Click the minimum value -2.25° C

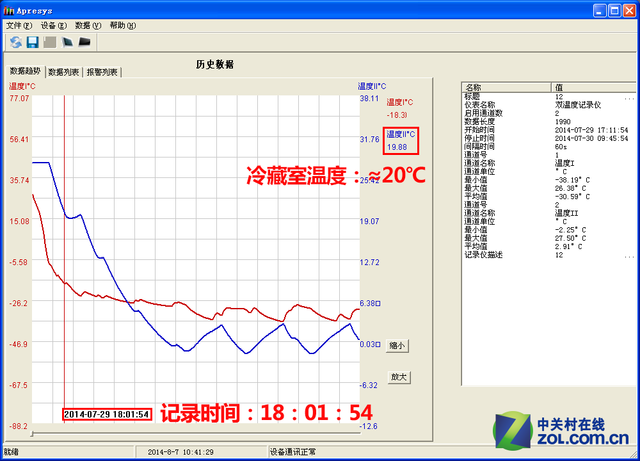(571, 229)
